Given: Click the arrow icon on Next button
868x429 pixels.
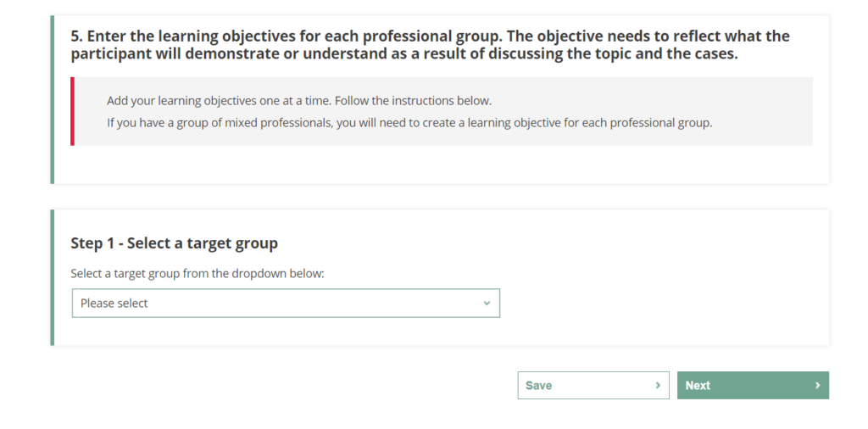Looking at the screenshot, I should tap(817, 385).
